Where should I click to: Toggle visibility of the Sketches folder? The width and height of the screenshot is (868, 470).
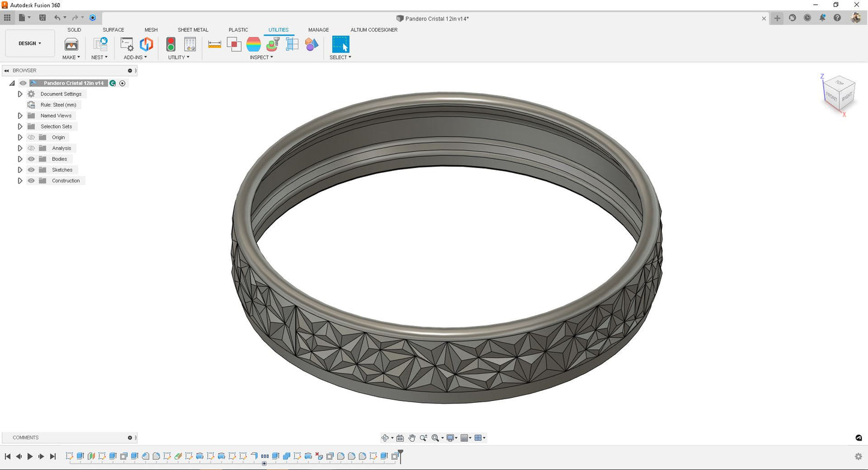pyautogui.click(x=31, y=170)
